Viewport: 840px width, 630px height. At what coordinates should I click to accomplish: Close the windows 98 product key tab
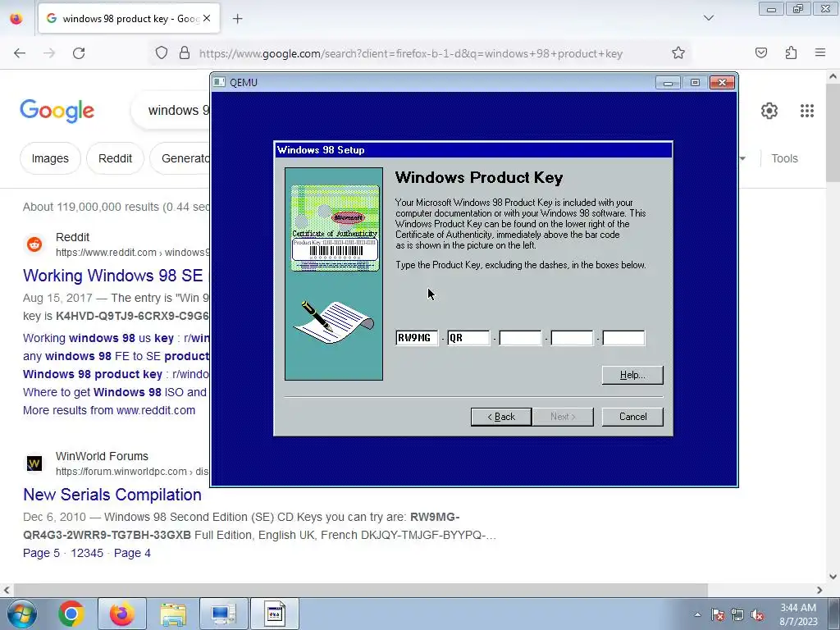click(x=207, y=18)
